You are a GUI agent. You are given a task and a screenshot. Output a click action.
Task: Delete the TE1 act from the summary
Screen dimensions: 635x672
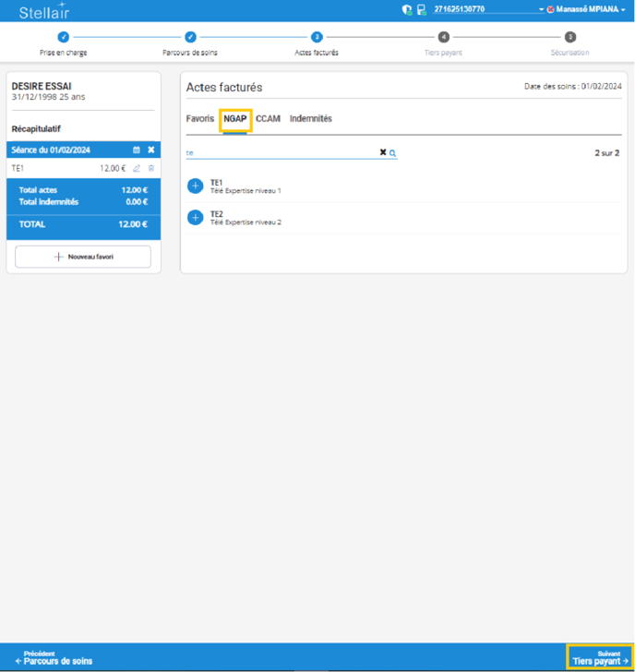[x=151, y=168]
